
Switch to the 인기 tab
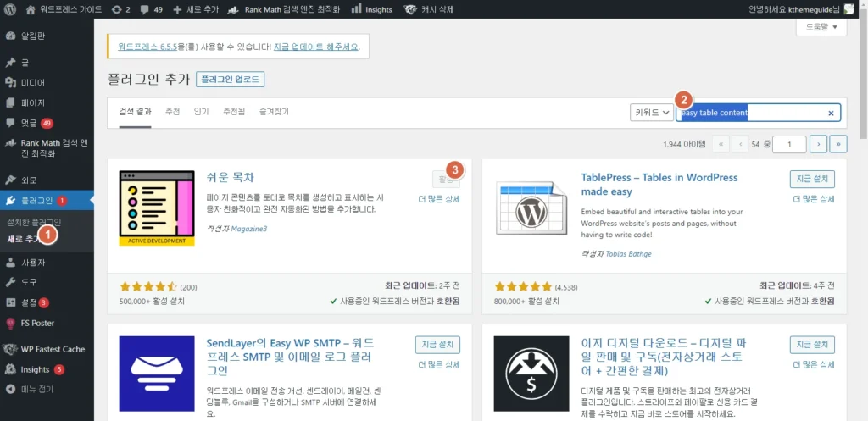point(201,112)
